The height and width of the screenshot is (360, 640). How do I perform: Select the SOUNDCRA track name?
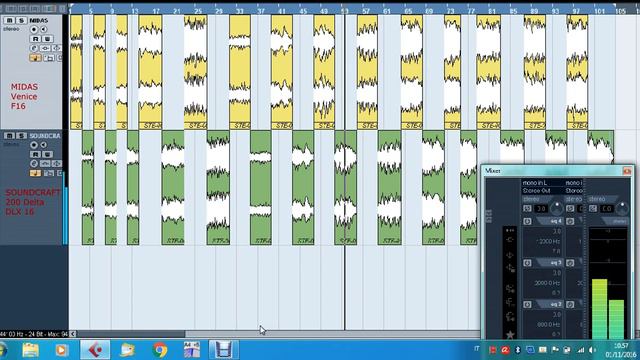coord(44,136)
